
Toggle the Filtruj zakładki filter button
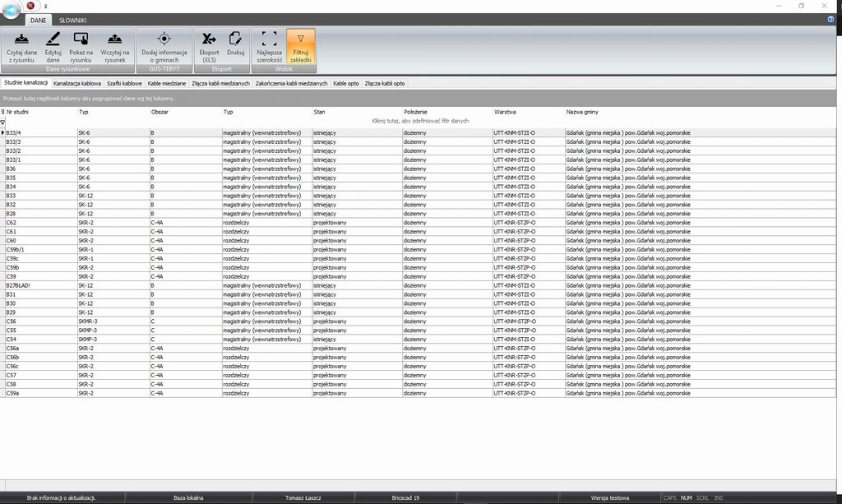tap(300, 39)
